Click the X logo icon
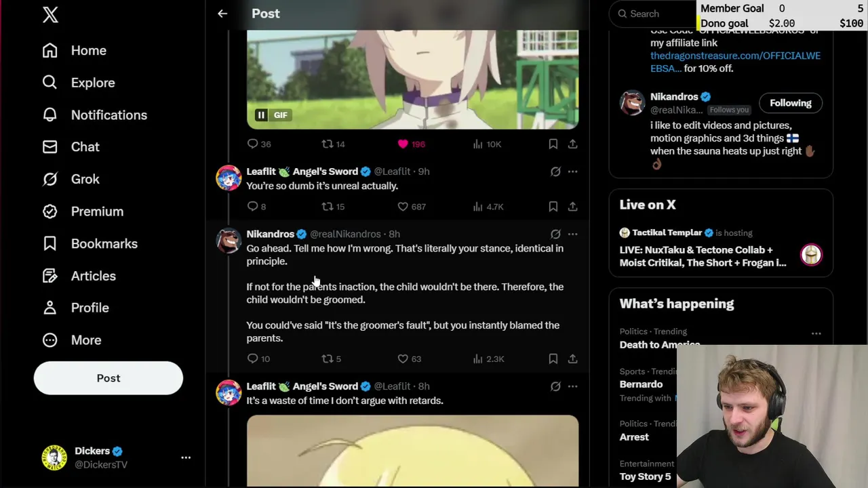 [x=50, y=15]
